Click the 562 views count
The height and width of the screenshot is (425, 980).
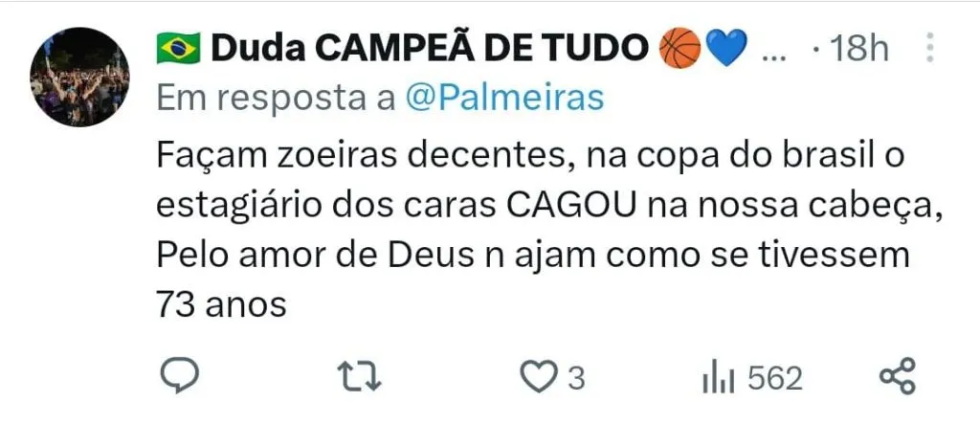click(775, 379)
